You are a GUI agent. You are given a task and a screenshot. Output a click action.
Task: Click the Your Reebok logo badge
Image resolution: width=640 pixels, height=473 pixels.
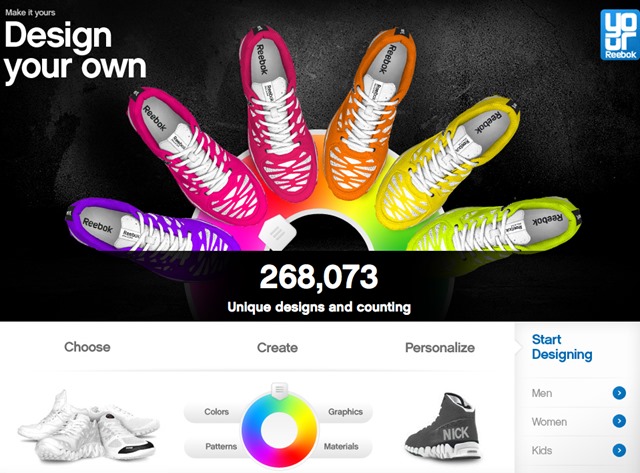tap(619, 35)
